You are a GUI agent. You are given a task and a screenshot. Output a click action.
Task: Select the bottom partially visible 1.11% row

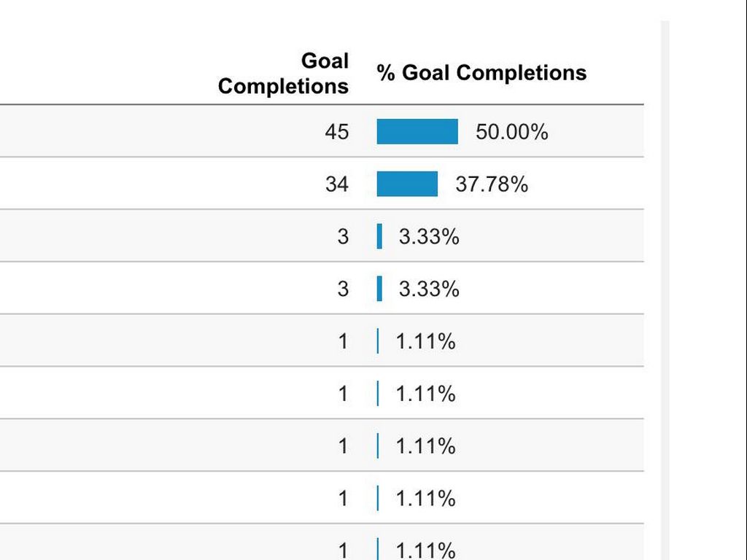pyautogui.click(x=426, y=549)
